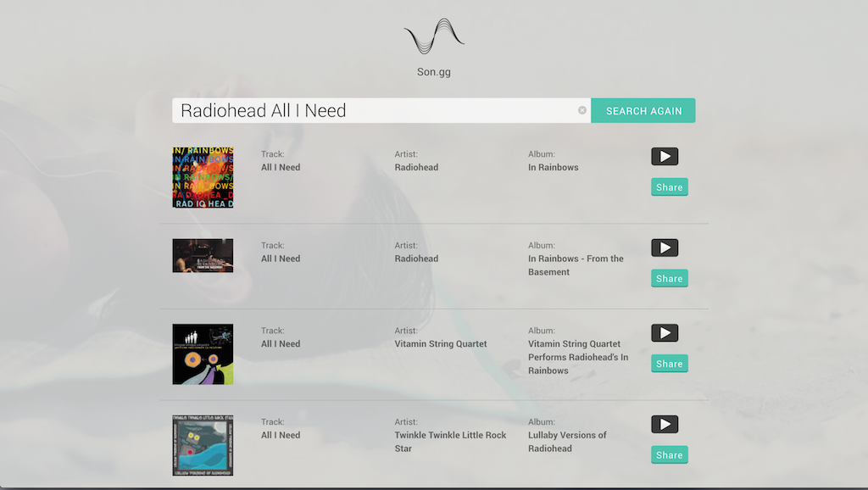868x490 pixels.
Task: Play the From the Basement version
Action: point(665,248)
